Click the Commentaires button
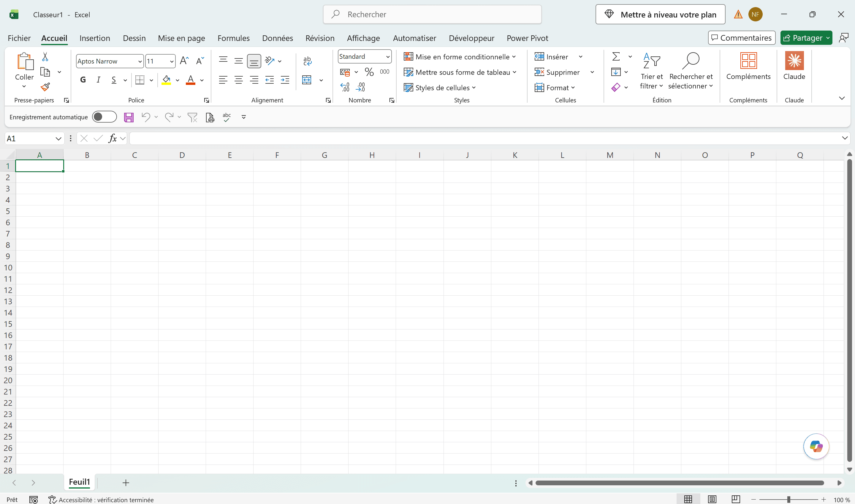The width and height of the screenshot is (855, 504). click(741, 38)
